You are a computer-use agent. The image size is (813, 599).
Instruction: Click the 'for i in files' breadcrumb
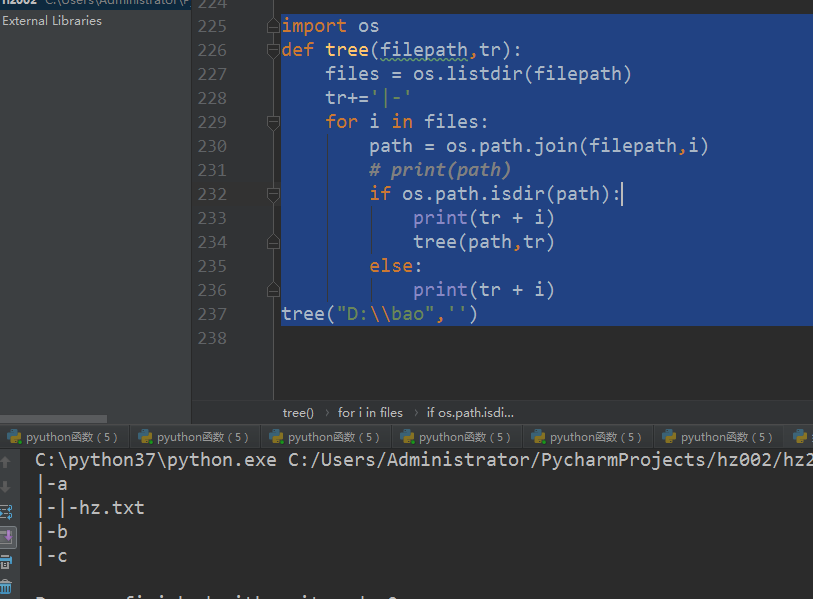tap(370, 413)
